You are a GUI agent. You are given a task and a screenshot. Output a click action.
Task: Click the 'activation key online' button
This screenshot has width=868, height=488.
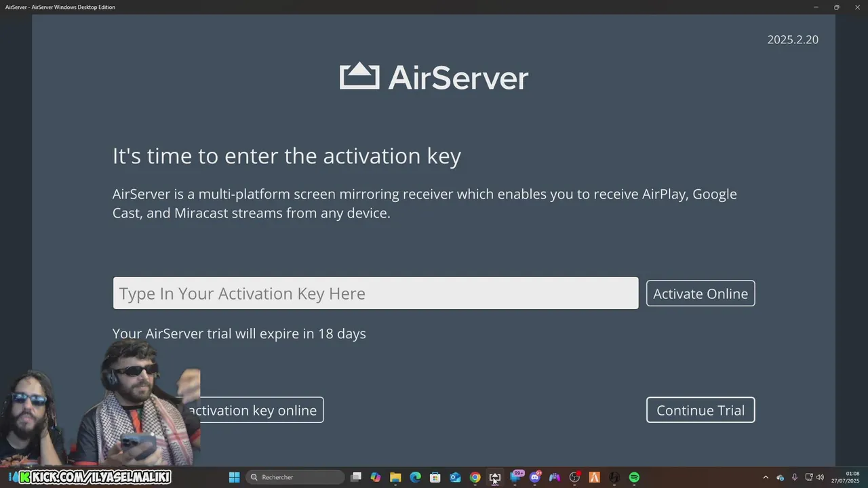click(251, 410)
